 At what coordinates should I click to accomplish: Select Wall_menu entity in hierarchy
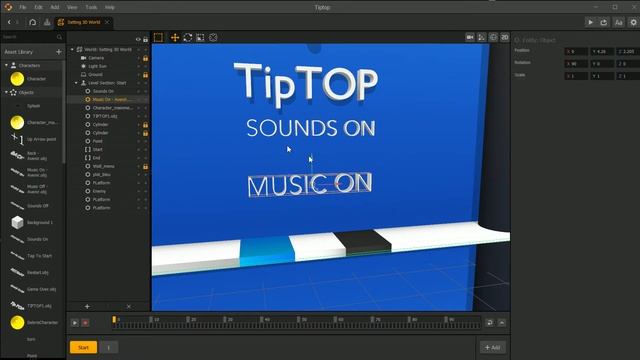[104, 167]
